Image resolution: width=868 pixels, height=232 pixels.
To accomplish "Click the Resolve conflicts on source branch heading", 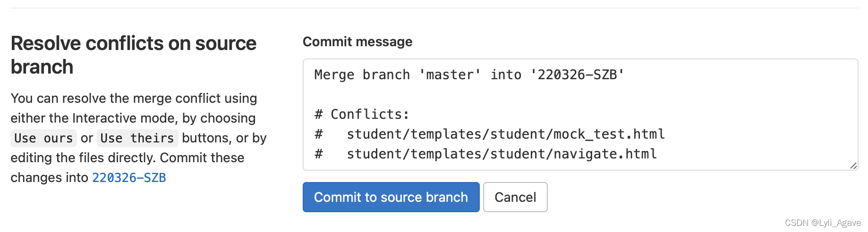I will [133, 55].
